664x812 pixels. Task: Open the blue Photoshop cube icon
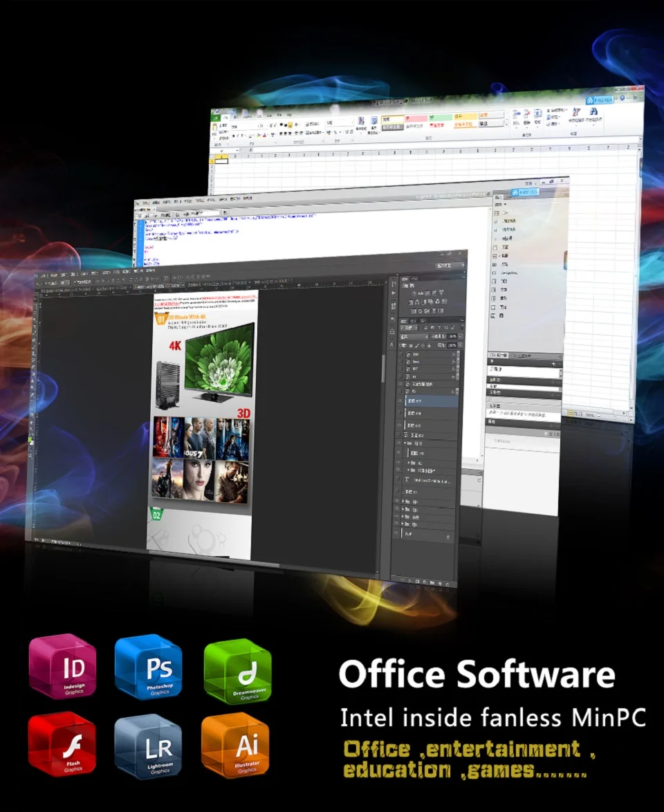point(148,666)
